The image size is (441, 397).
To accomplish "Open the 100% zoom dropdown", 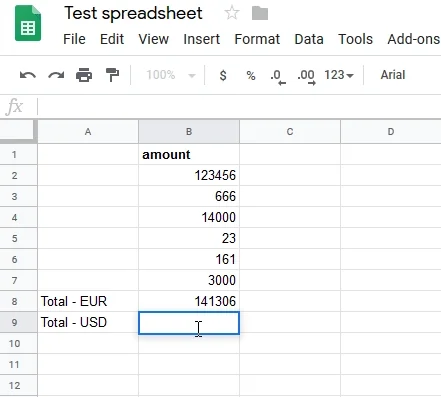I will (171, 75).
